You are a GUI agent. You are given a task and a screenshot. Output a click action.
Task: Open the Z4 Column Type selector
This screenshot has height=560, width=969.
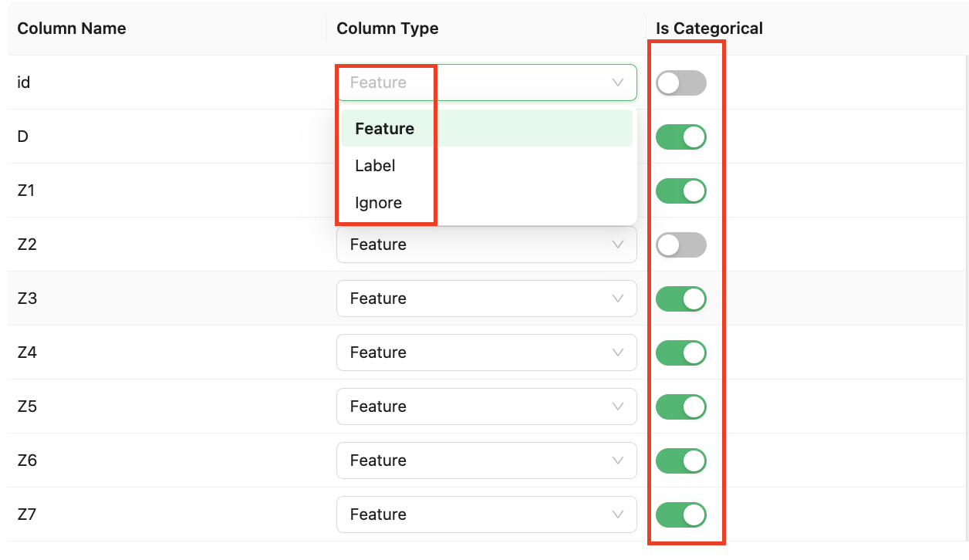click(x=486, y=353)
